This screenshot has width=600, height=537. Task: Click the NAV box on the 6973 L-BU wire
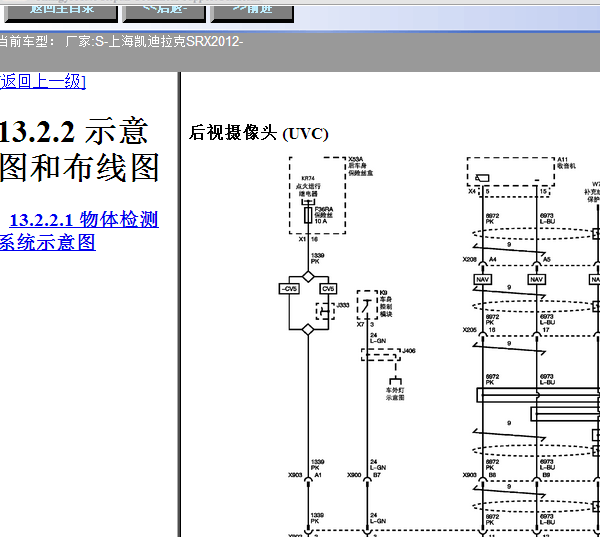click(536, 279)
